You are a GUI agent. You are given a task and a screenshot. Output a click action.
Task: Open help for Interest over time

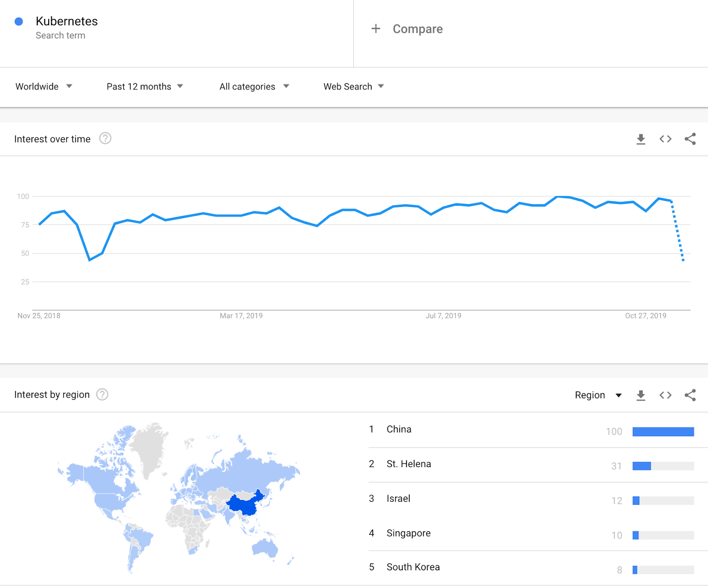tap(105, 138)
